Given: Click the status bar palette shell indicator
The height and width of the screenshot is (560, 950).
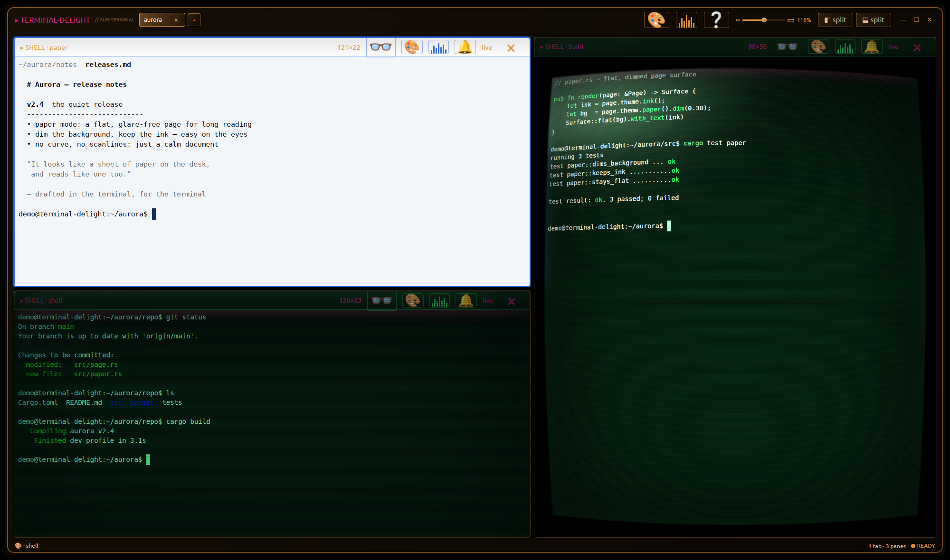Looking at the screenshot, I should click(27, 546).
